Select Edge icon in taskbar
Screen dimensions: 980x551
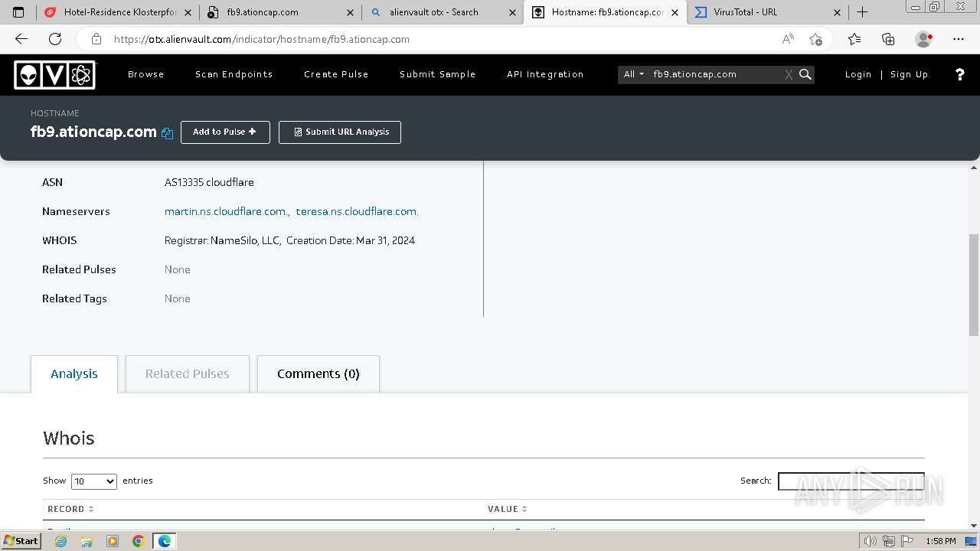coord(165,541)
